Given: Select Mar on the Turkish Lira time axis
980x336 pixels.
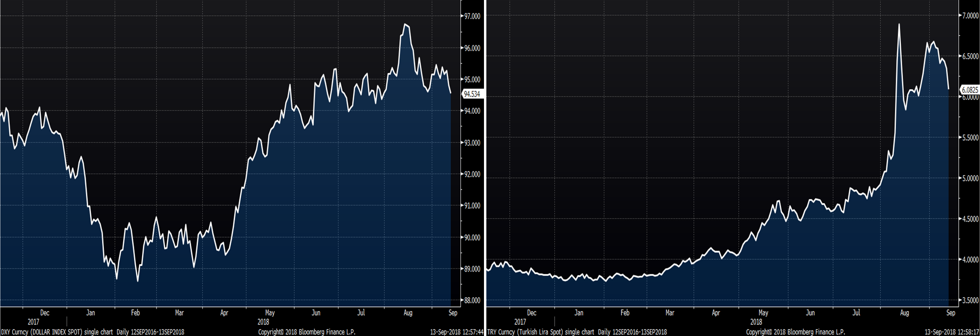Looking at the screenshot, I should point(670,313).
